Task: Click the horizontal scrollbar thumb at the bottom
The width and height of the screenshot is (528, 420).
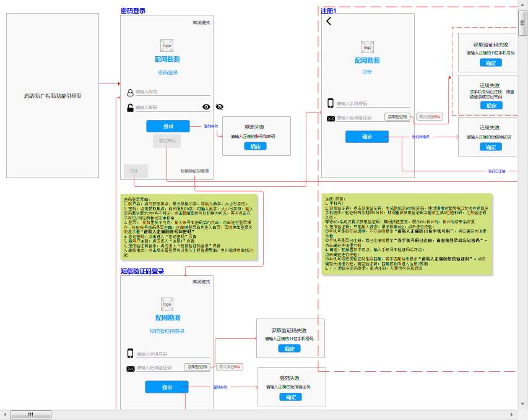Action: [x=31, y=414]
